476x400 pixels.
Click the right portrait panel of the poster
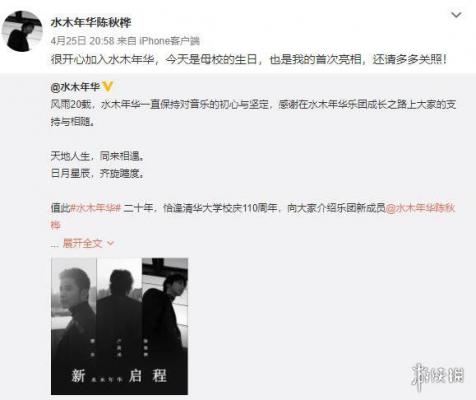[x=165, y=326]
